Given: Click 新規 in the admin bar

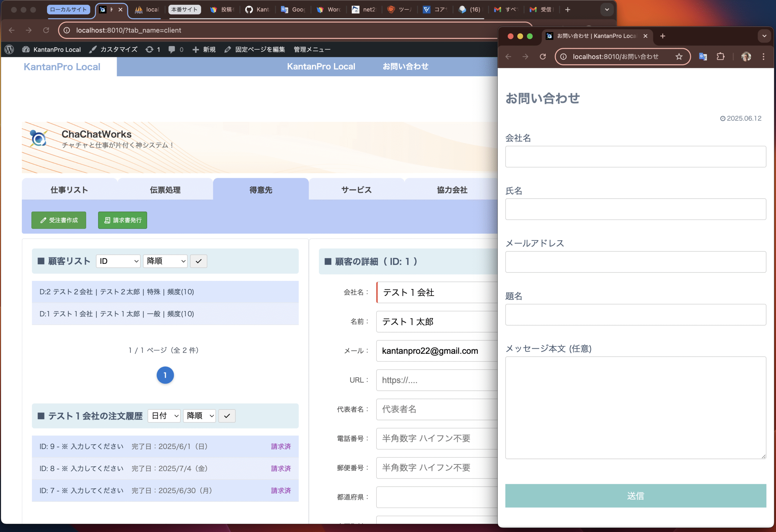Looking at the screenshot, I should click(204, 49).
